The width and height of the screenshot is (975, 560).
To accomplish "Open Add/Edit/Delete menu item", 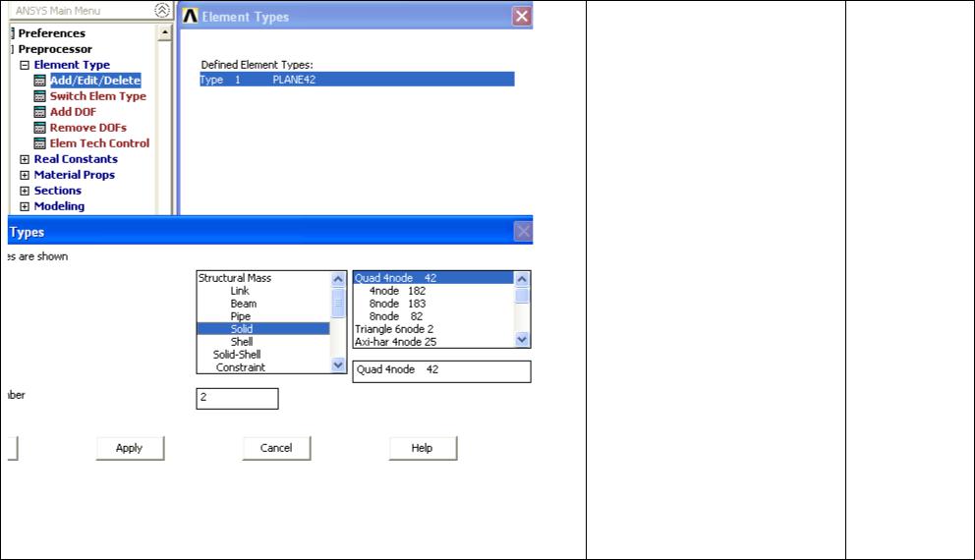I will coord(95,81).
